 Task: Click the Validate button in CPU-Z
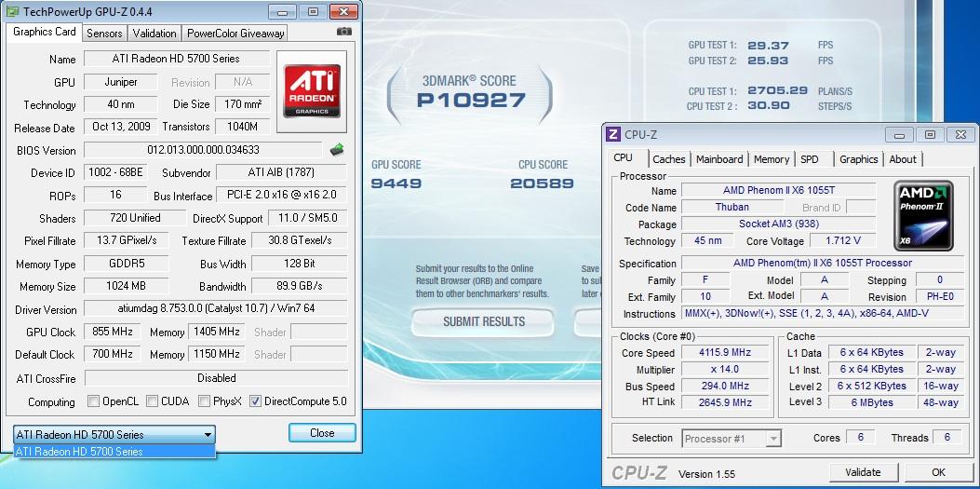click(863, 472)
